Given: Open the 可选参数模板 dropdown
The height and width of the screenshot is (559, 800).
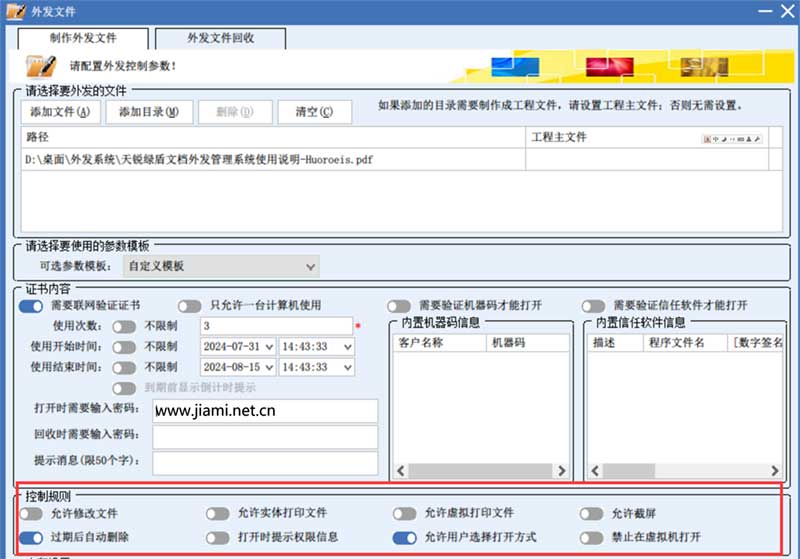Looking at the screenshot, I should [x=221, y=266].
